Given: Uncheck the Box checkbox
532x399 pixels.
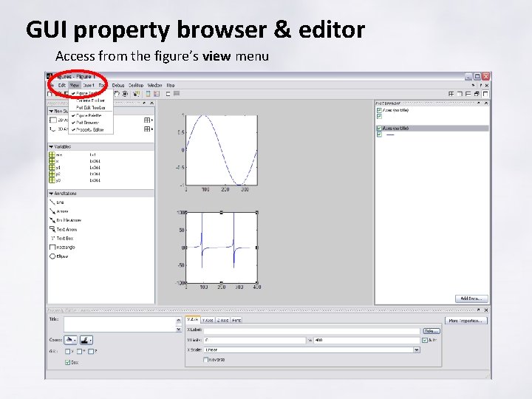Looking at the screenshot, I should 67,362.
